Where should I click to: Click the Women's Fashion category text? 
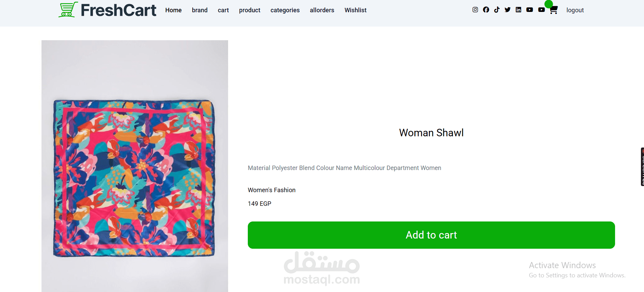(x=272, y=190)
